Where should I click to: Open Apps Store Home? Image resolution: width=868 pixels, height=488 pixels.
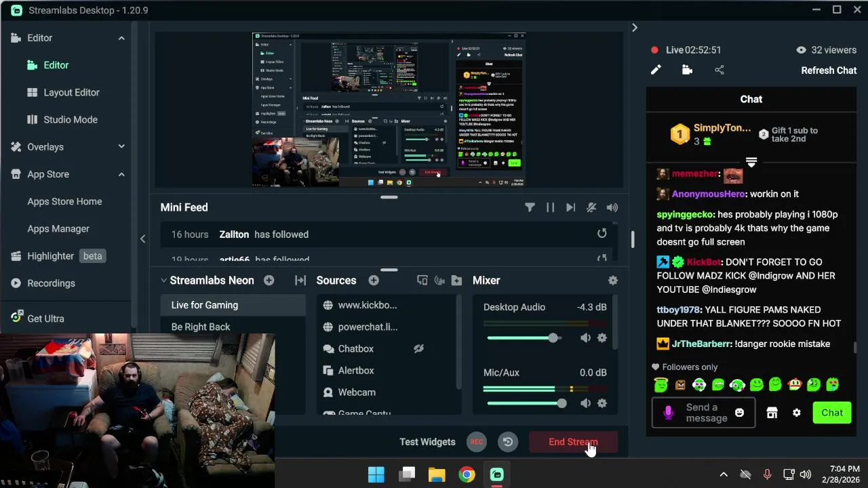[64, 201]
